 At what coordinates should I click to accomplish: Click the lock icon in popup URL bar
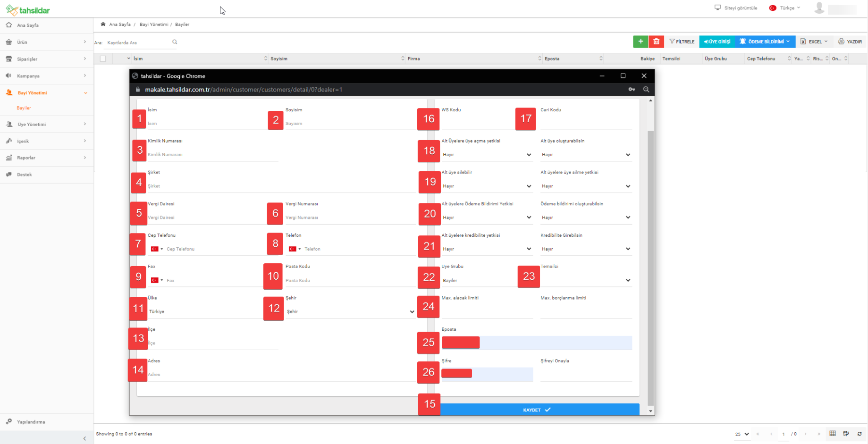(138, 89)
